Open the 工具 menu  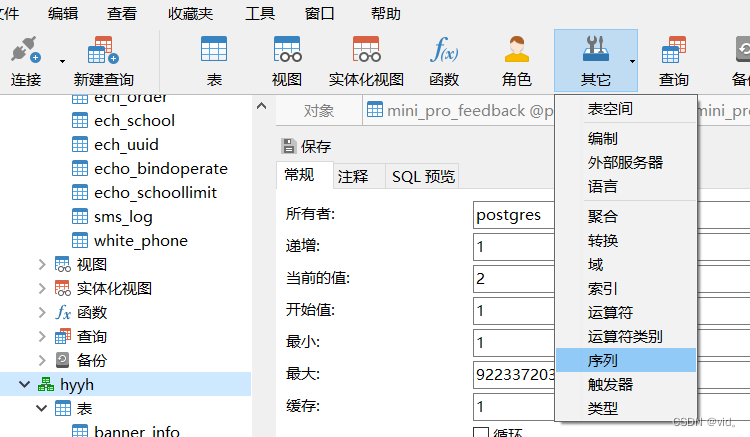260,13
